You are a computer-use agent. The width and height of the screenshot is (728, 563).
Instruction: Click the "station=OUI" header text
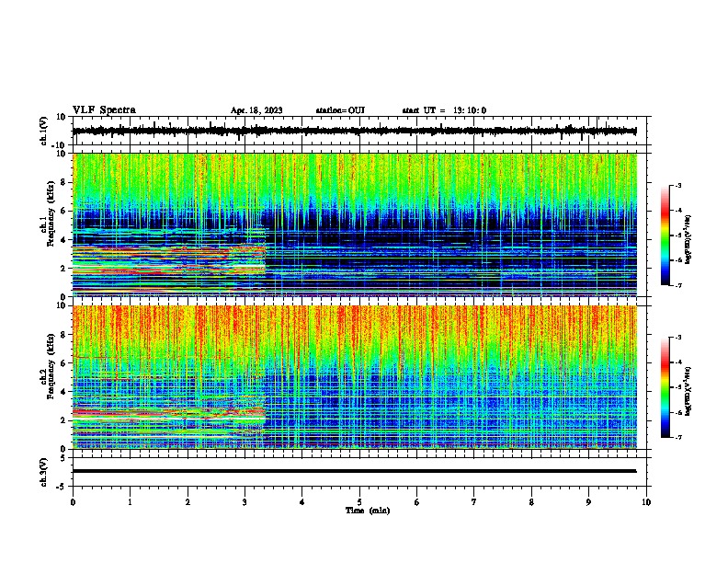(x=340, y=110)
